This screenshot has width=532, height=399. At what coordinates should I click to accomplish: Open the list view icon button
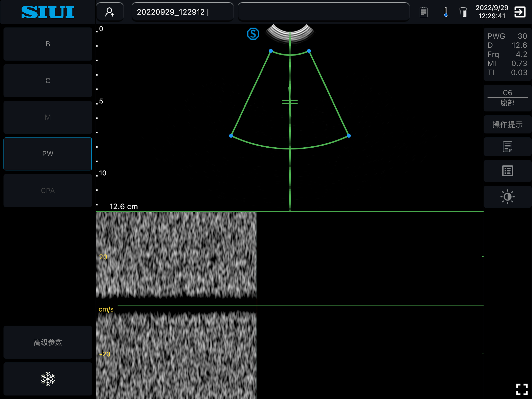[x=507, y=171]
